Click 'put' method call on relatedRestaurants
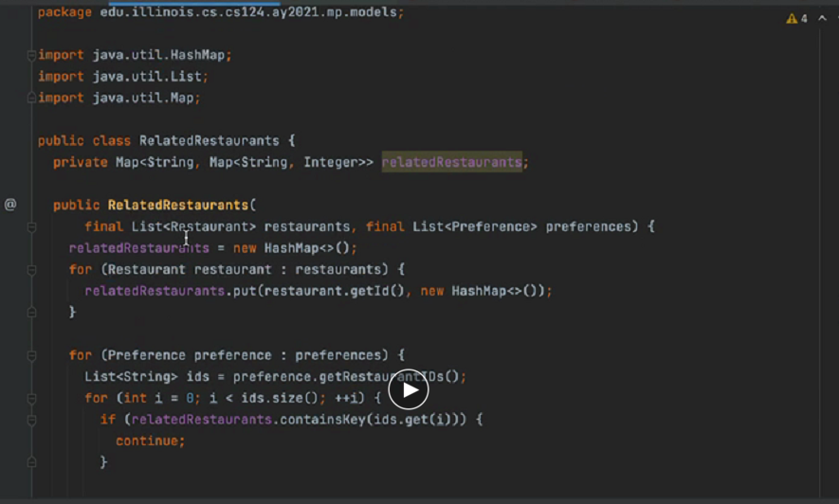 245,291
